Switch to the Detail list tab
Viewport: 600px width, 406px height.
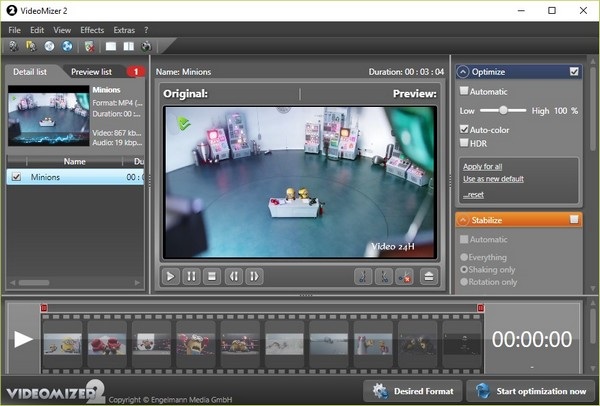[x=30, y=72]
